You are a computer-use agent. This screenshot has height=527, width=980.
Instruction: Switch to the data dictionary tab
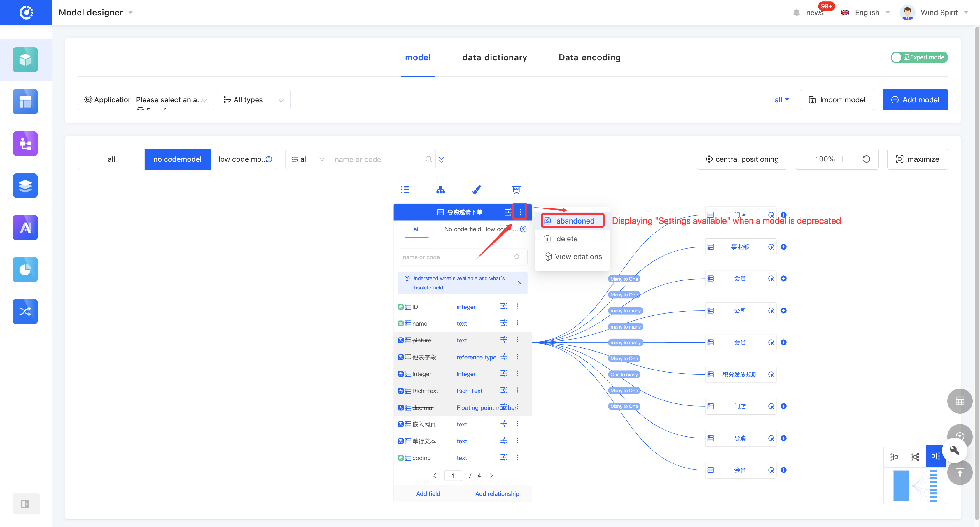[x=495, y=57]
